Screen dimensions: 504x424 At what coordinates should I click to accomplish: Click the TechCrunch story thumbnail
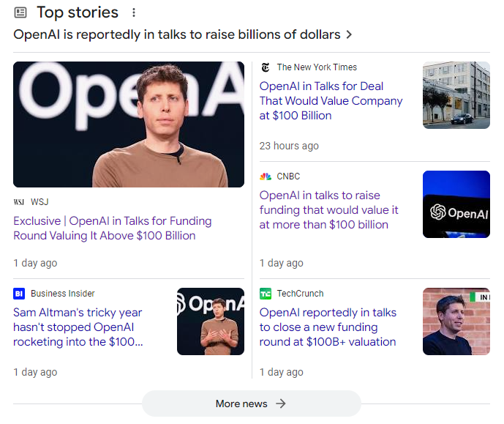456,321
